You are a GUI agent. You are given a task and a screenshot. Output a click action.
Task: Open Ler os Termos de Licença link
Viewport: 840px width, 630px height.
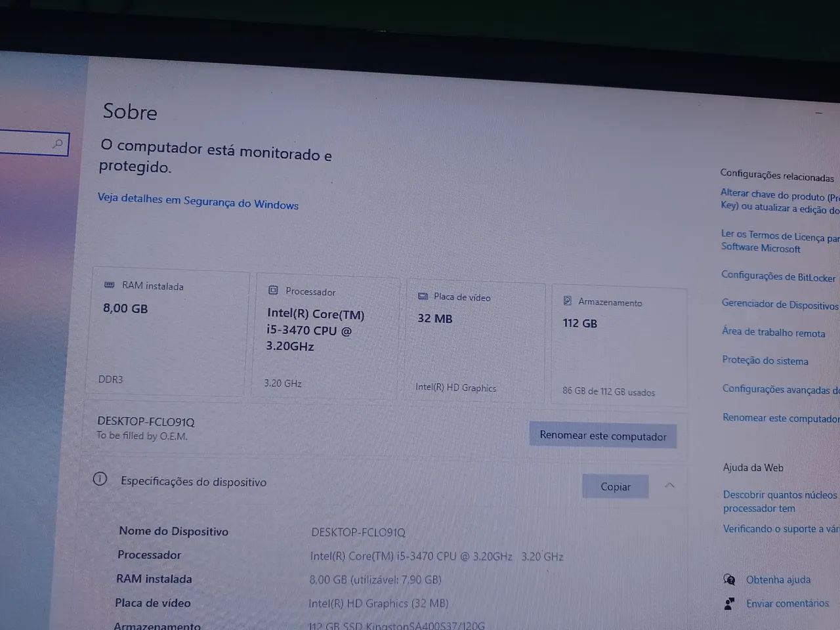tap(780, 241)
